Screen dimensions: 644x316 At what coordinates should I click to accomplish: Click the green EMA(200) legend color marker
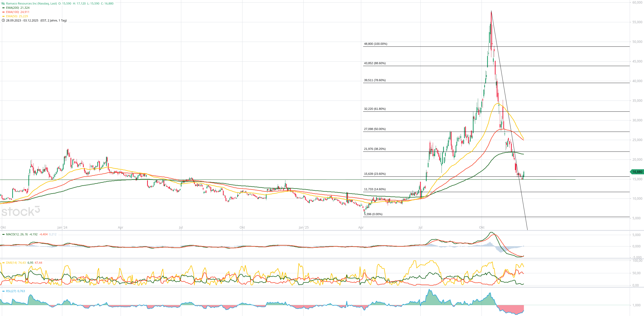tap(3, 8)
